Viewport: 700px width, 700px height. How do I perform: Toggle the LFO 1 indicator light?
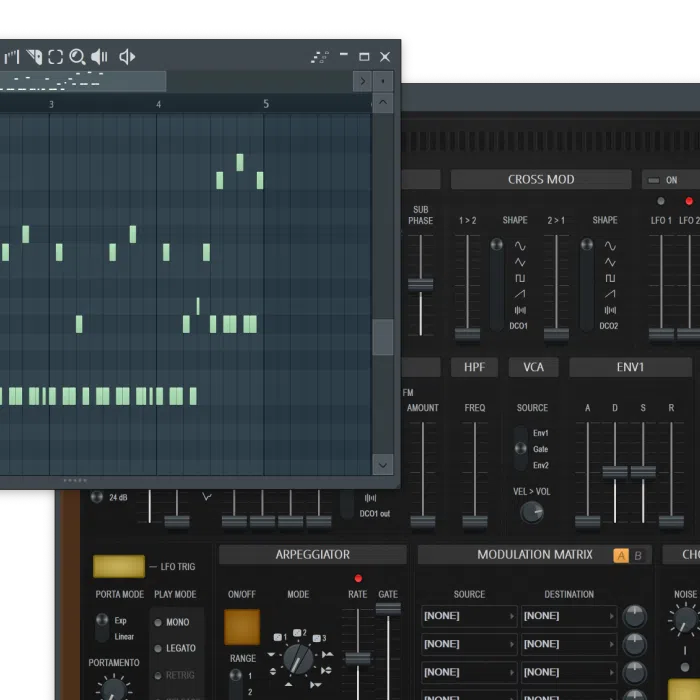click(661, 201)
